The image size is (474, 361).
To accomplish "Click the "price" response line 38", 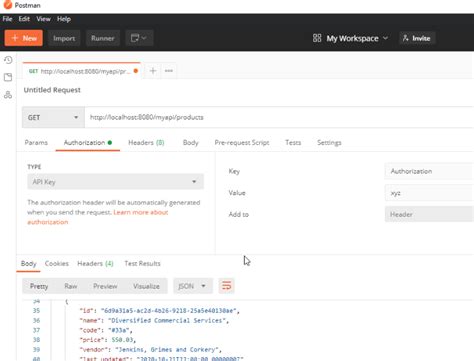I will [x=108, y=340].
